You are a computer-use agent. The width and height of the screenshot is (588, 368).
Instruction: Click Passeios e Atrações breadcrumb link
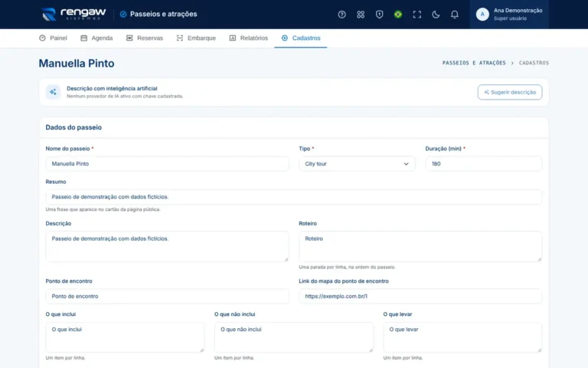pos(474,63)
